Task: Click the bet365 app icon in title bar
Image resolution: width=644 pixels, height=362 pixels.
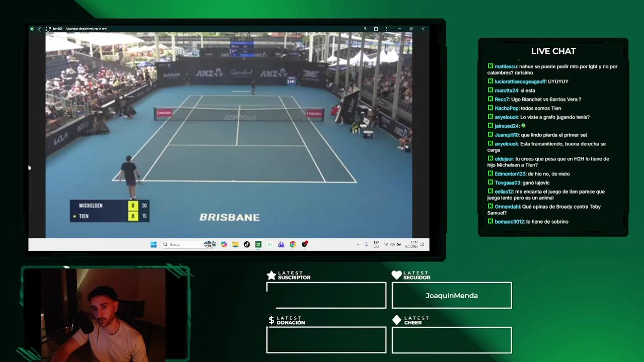Action: coord(32,29)
